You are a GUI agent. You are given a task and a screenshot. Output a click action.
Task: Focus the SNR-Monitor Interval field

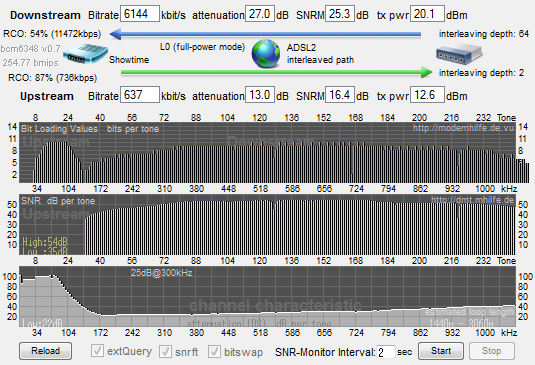386,352
